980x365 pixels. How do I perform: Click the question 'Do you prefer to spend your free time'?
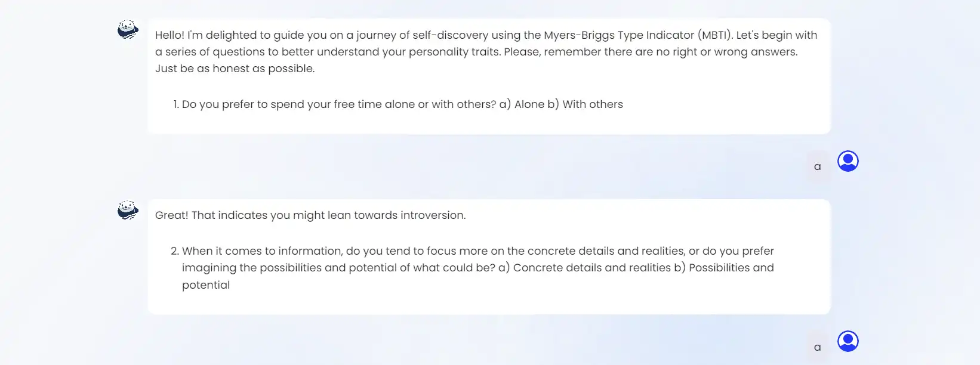(339, 104)
